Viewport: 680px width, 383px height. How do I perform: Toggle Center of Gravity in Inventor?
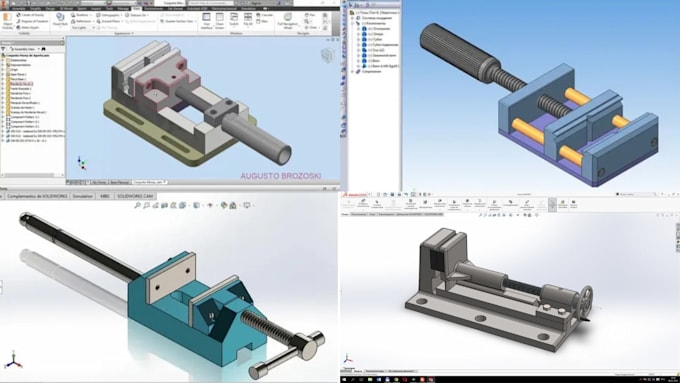(x=30, y=15)
